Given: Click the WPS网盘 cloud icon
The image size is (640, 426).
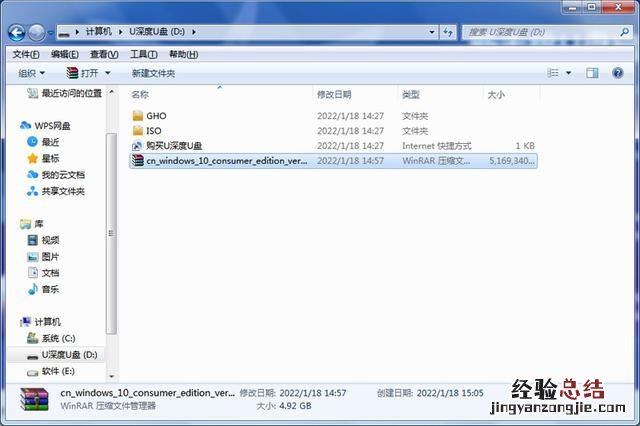Looking at the screenshot, I should 25,125.
